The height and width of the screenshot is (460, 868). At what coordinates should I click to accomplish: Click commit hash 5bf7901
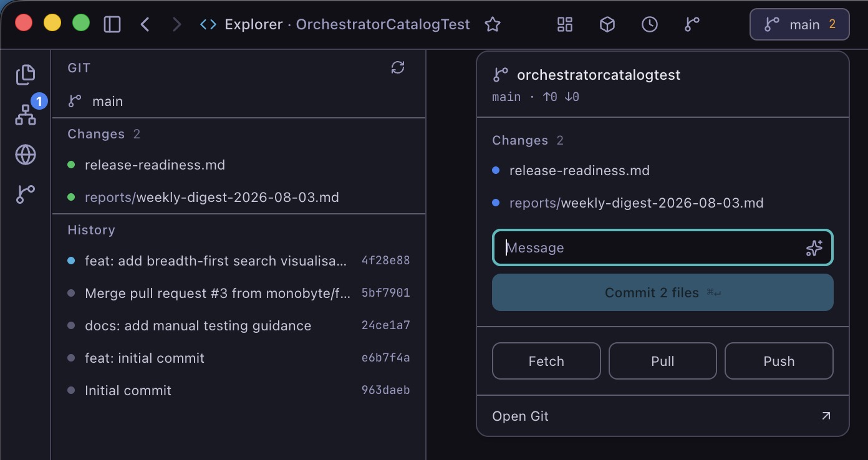[385, 293]
